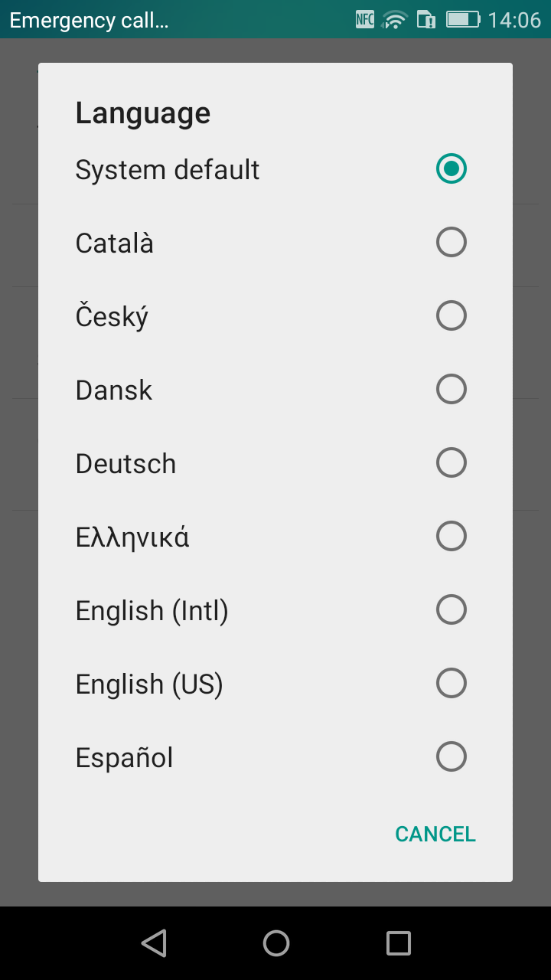Pick the Dansk radio button
The height and width of the screenshot is (980, 551).
(x=451, y=389)
